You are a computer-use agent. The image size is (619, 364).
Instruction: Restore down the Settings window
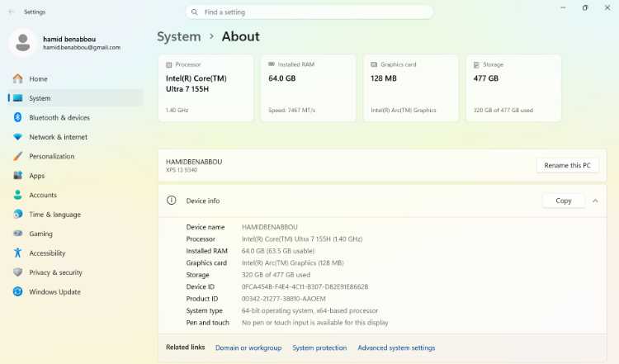click(x=585, y=7)
